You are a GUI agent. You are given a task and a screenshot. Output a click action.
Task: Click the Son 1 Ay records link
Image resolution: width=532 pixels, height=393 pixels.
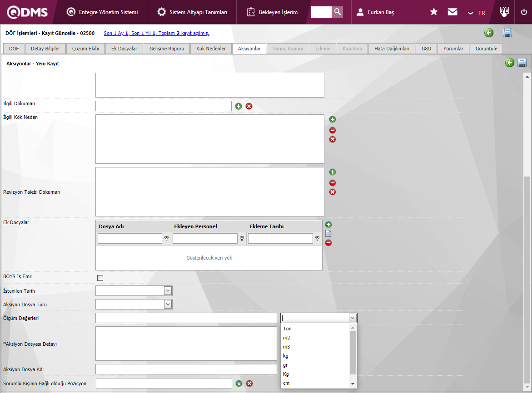[x=156, y=33]
